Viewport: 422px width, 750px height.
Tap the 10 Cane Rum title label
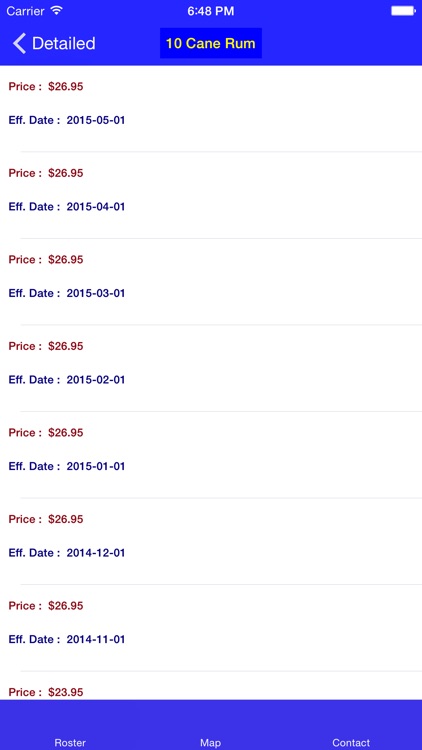coord(211,44)
